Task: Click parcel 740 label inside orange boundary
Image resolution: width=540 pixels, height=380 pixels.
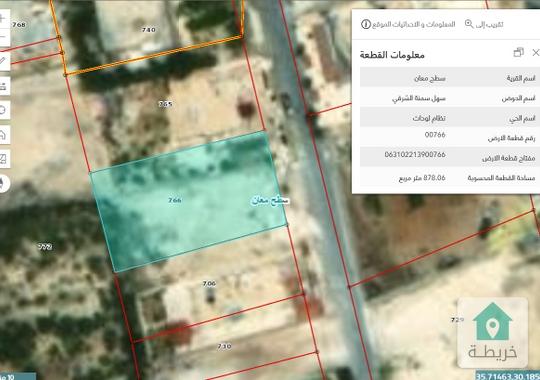Action: click(x=149, y=30)
